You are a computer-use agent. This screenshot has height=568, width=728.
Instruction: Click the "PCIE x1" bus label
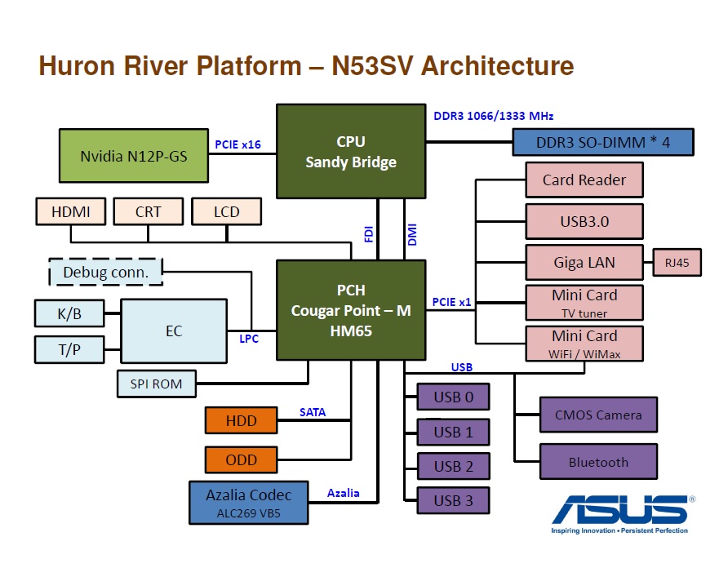(x=452, y=302)
